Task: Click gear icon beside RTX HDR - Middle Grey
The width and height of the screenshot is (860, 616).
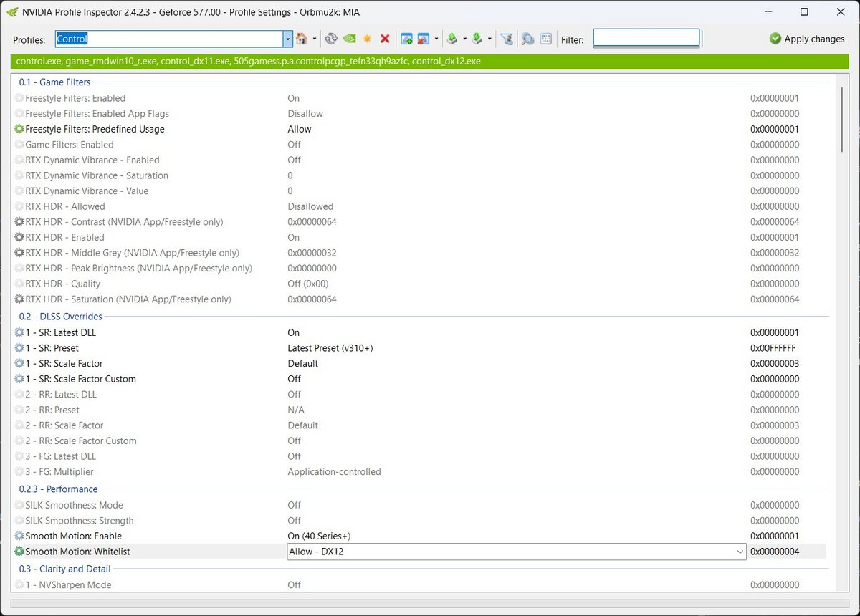Action: pos(19,253)
